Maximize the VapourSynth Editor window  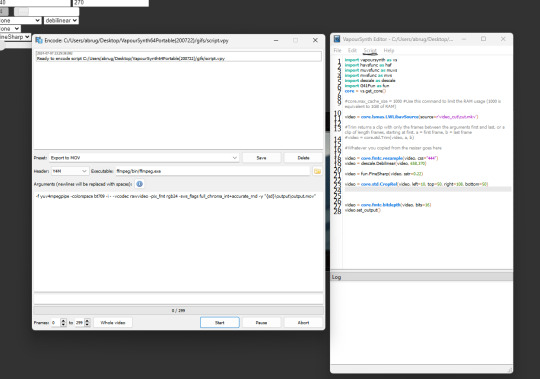tap(484, 39)
